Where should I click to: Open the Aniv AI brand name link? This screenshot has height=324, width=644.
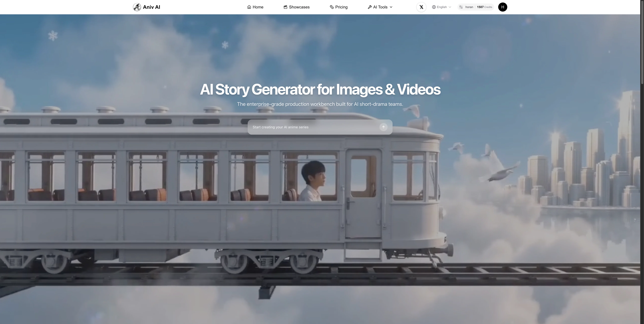point(151,7)
